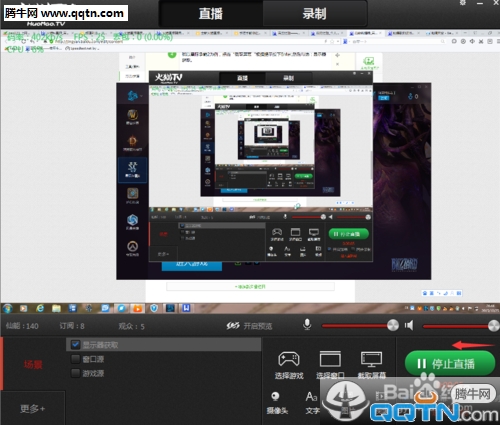This screenshot has width=500, height=425.
Task: Enable the 窗口源 source checkbox
Action: [76, 359]
